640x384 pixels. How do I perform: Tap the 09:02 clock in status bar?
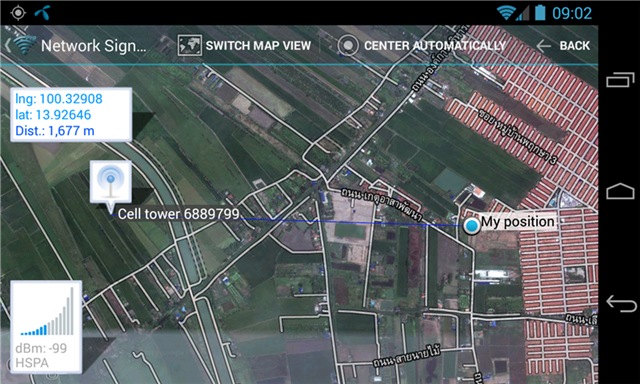coord(572,13)
